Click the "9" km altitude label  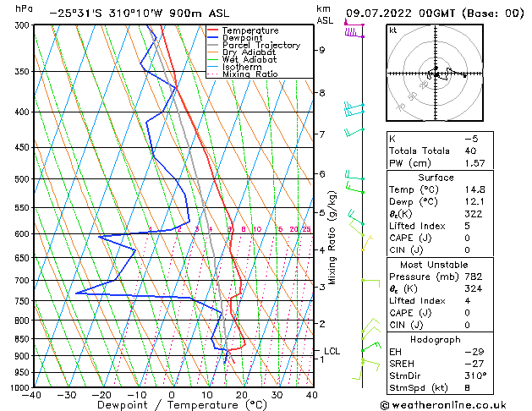pyautogui.click(x=321, y=50)
